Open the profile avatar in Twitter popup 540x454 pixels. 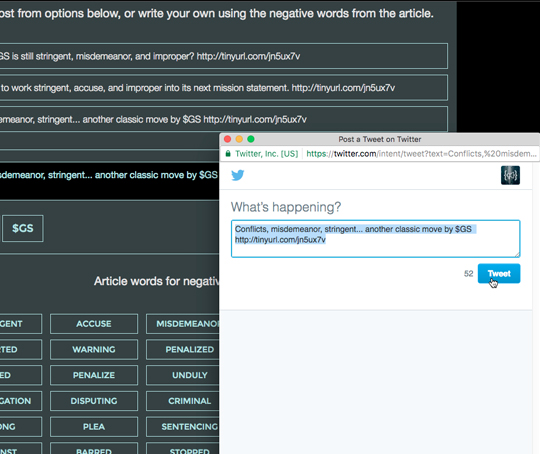tap(510, 175)
